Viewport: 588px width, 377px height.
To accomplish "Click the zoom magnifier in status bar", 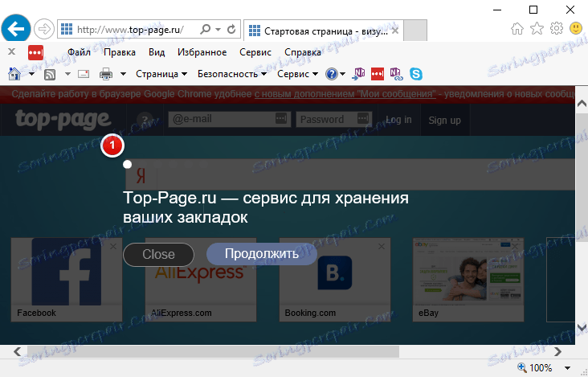I will pos(521,367).
